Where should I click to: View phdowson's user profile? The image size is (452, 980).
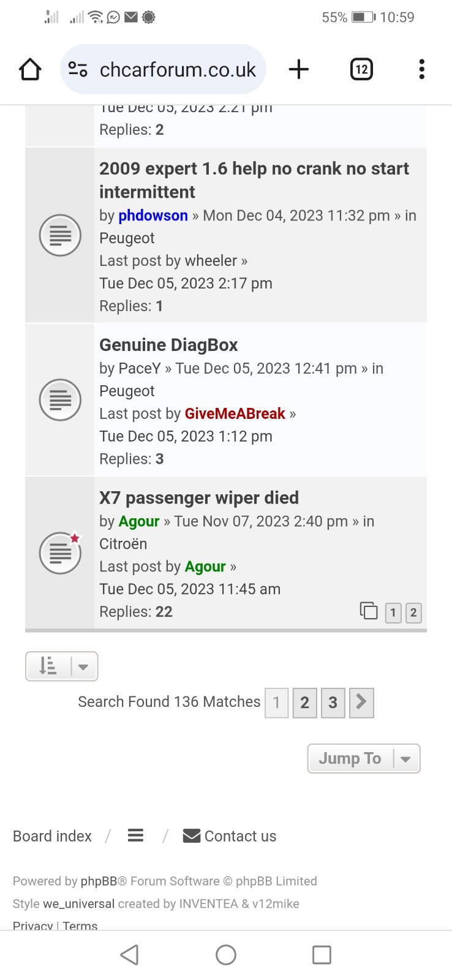tap(153, 216)
